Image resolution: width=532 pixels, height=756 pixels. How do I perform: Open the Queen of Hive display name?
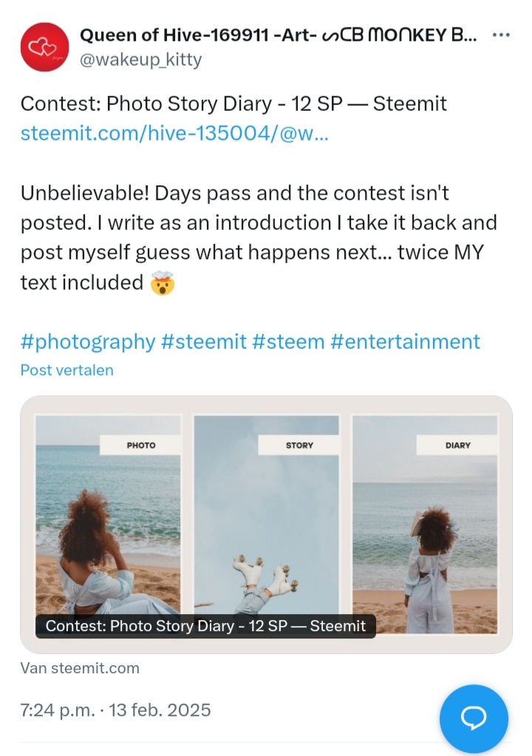tap(278, 35)
